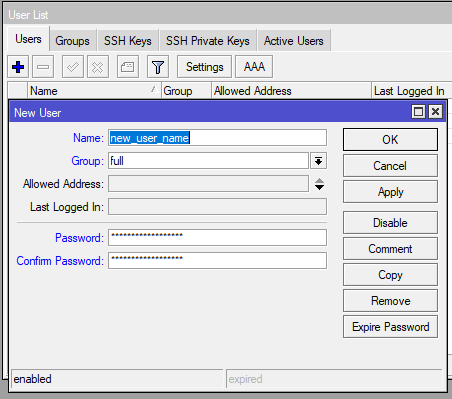Open the AAA toolbar button
This screenshot has height=399, width=452.
254,67
